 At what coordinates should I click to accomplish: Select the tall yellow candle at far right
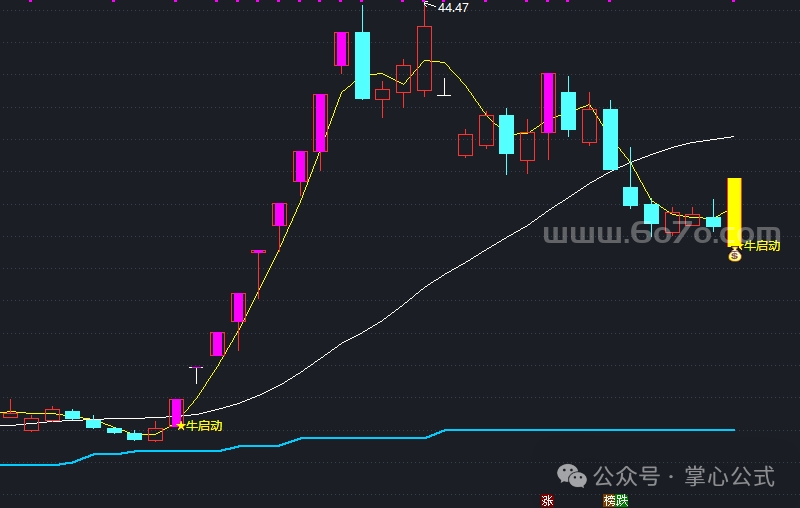[734, 212]
